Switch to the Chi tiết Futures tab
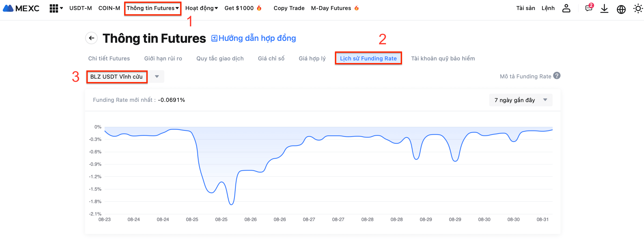 coord(109,58)
